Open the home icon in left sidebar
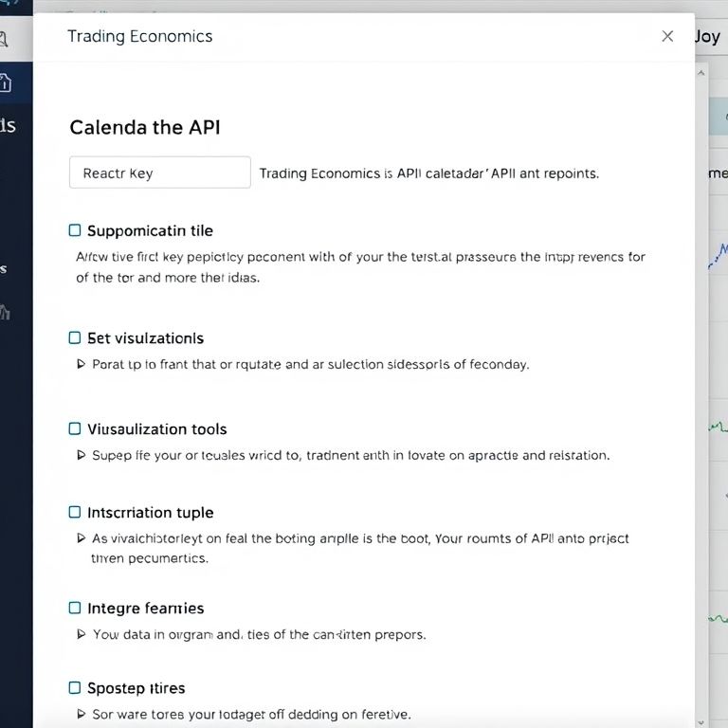Screen dimensions: 728x728 click(x=6, y=83)
